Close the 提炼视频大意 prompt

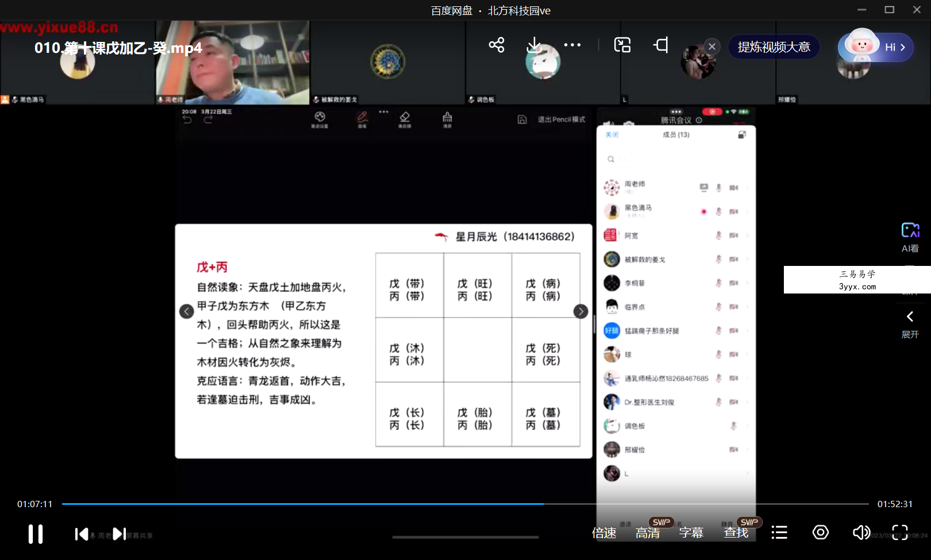click(712, 47)
